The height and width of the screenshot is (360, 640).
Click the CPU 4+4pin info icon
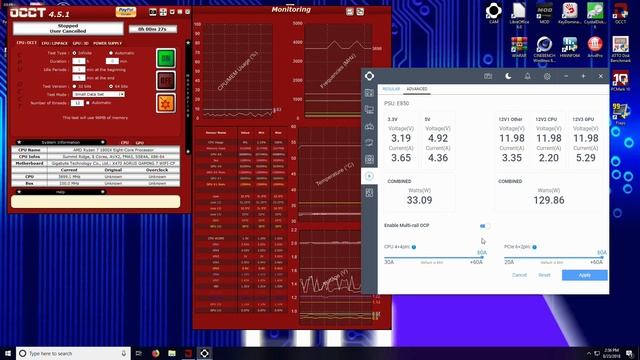click(x=414, y=247)
